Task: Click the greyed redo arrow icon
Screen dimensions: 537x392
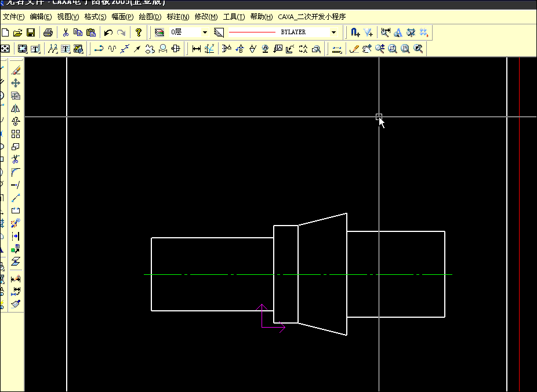Action: [121, 32]
